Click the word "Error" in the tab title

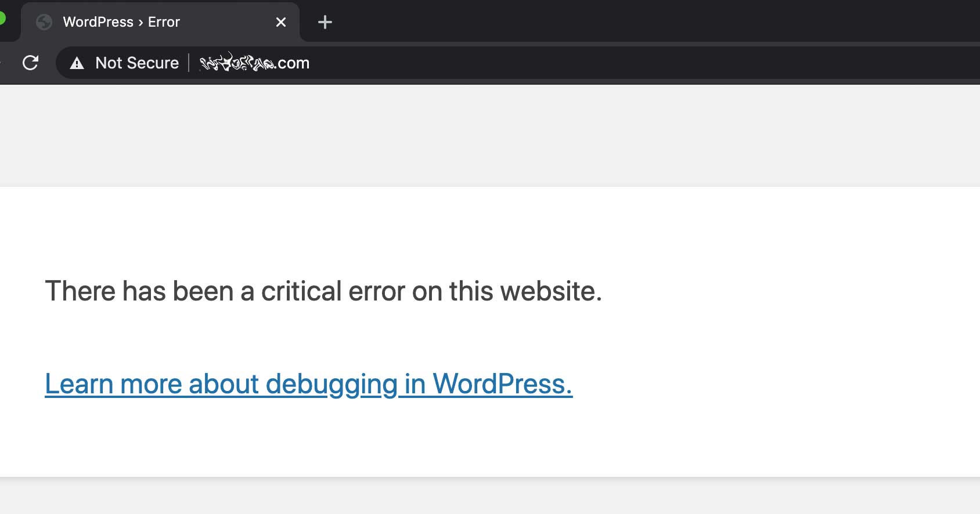[x=164, y=22]
